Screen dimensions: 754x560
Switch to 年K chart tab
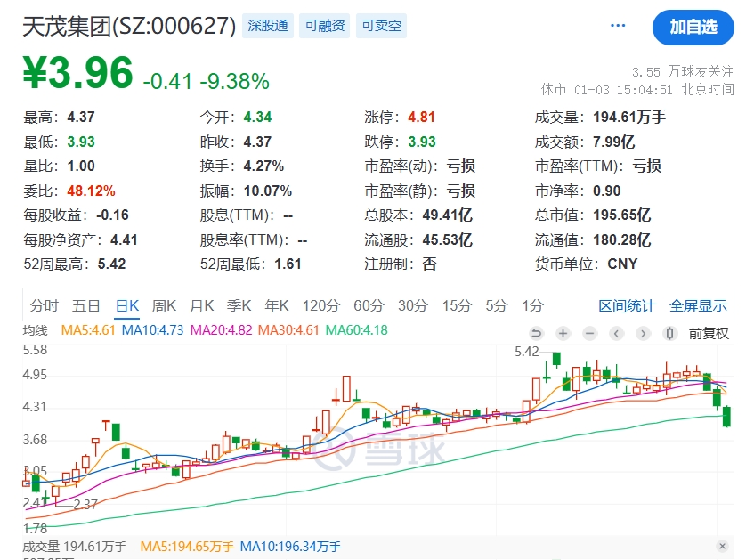point(277,305)
